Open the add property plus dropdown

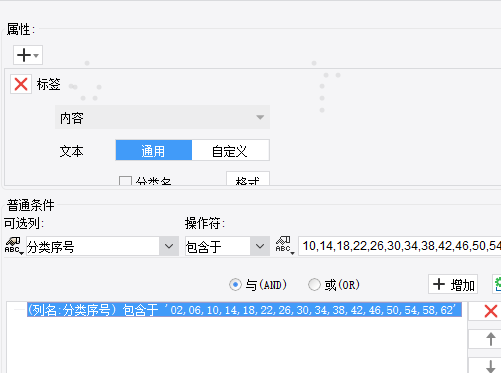point(28,55)
